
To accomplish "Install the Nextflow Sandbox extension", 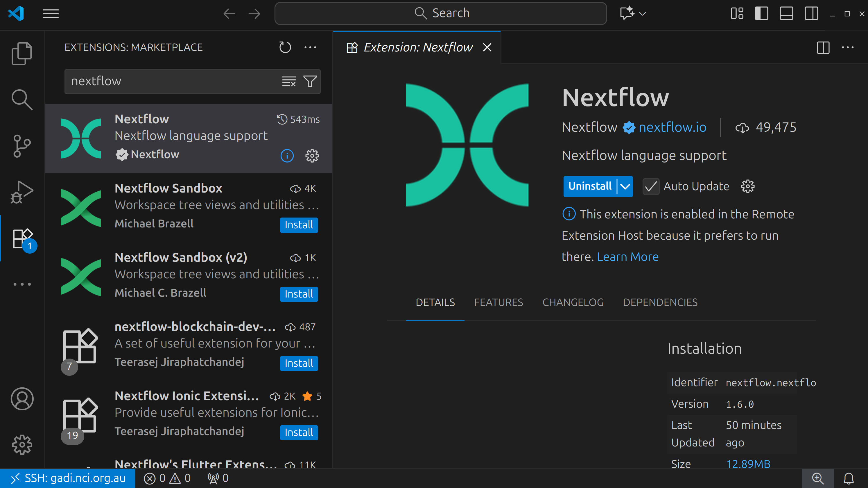I will click(x=299, y=225).
